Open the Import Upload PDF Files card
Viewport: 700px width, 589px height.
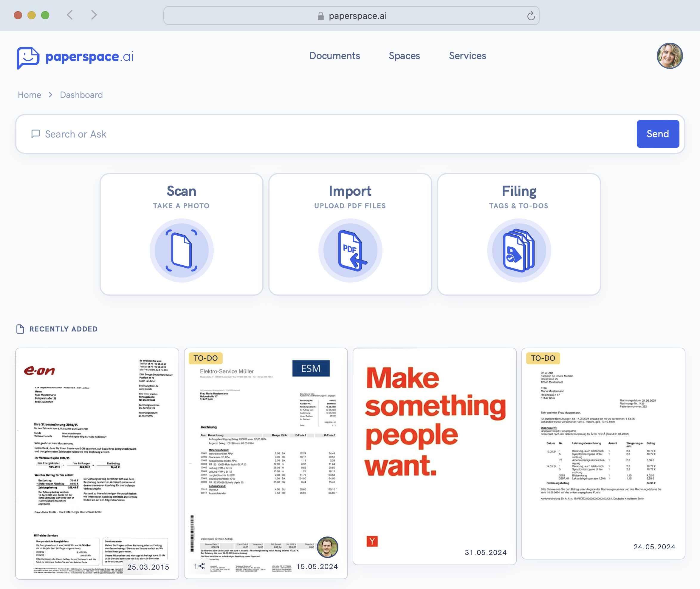350,234
